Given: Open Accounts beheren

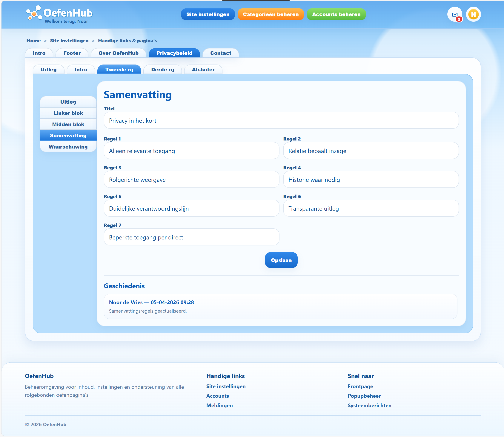Looking at the screenshot, I should click(336, 14).
